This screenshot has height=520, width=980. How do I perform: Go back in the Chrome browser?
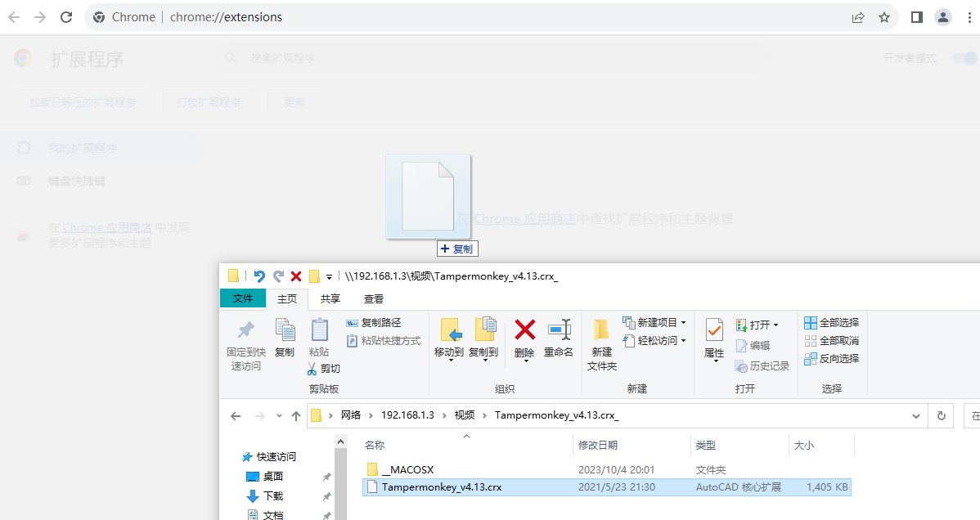[x=14, y=17]
